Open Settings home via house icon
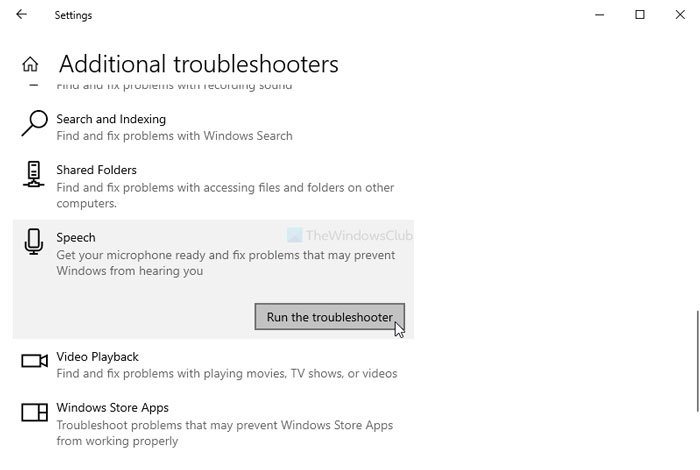700x470 pixels. click(x=30, y=64)
